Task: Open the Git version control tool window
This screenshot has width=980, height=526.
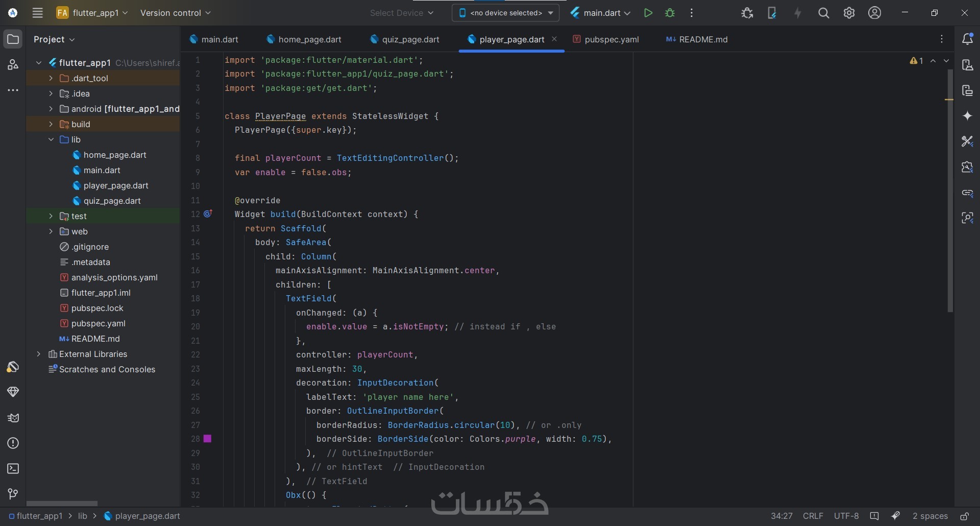Action: [x=13, y=494]
